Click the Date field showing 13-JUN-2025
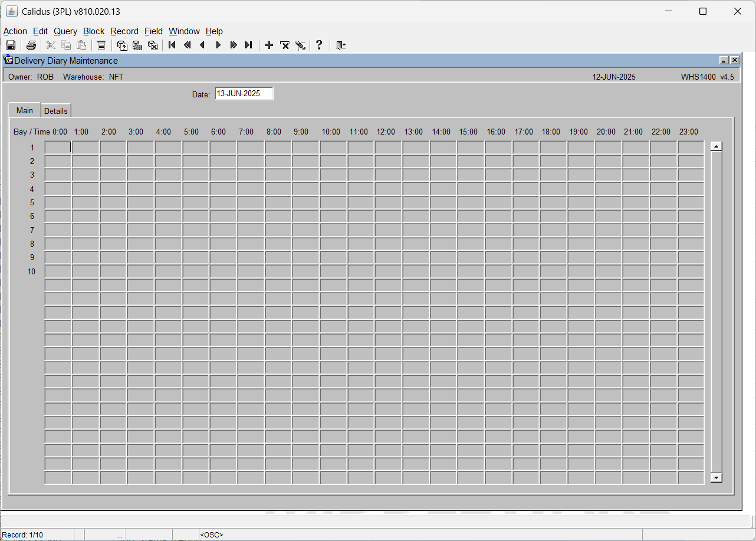756x541 pixels. (244, 94)
